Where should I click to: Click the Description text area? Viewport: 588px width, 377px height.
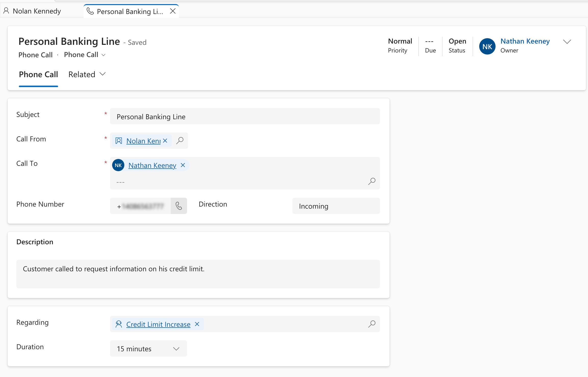[198, 274]
